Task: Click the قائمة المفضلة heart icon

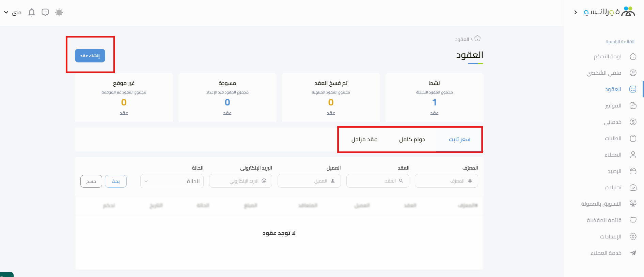Action: 633,220
